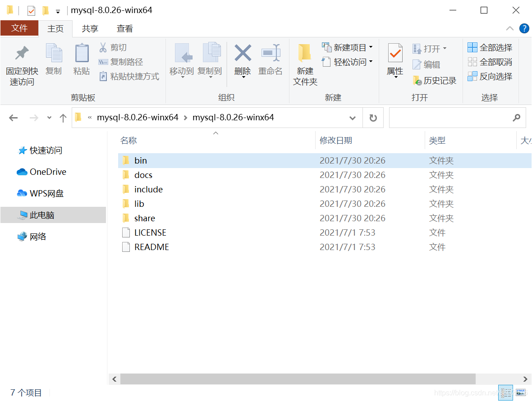Viewport: 532px width, 401px height.
Task: Sort by Date modified (修改日期) header
Action: 335,140
